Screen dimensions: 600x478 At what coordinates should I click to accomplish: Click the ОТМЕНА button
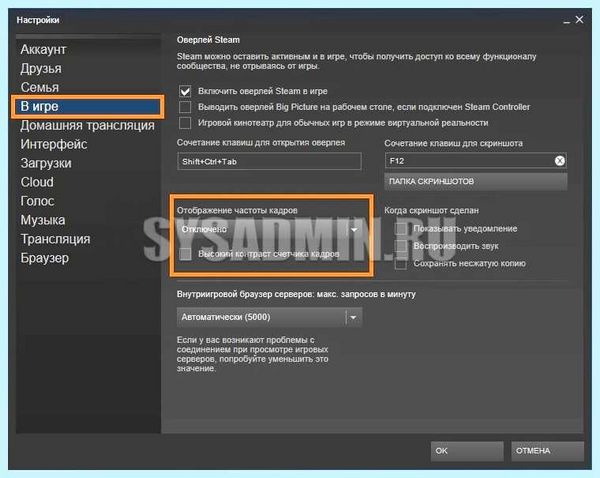coord(547,451)
